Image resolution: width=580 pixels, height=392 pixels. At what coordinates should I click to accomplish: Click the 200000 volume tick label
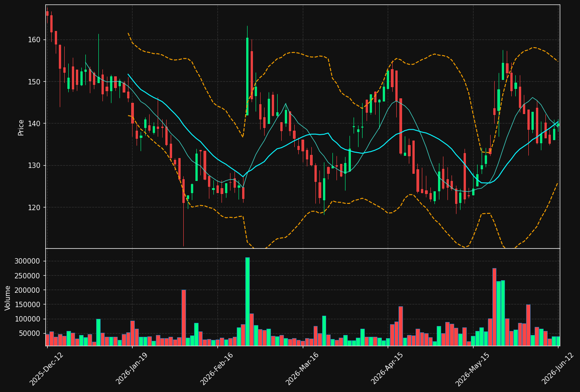pyautogui.click(x=28, y=290)
